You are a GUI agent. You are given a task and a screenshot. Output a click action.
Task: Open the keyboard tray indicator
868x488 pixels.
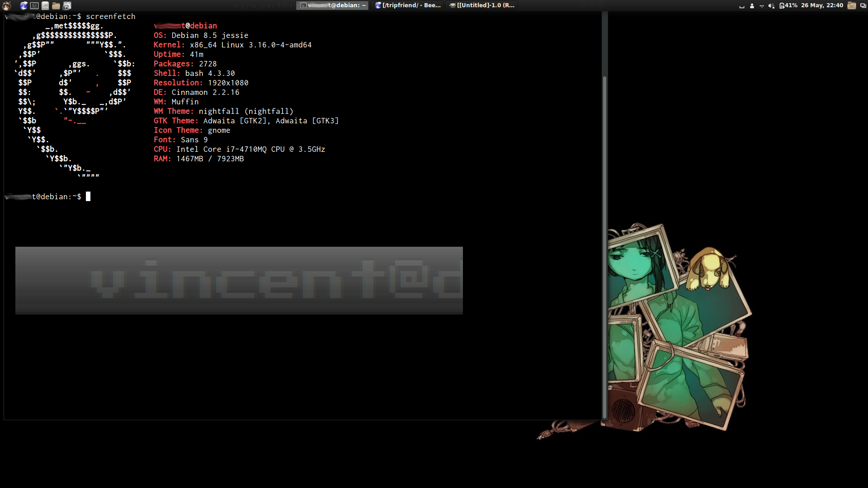[x=742, y=6]
